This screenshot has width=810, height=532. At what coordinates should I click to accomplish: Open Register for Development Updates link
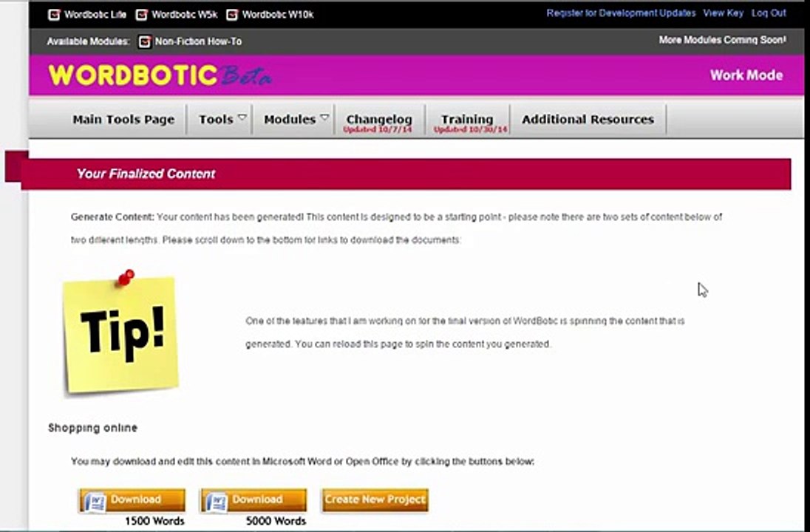click(621, 13)
